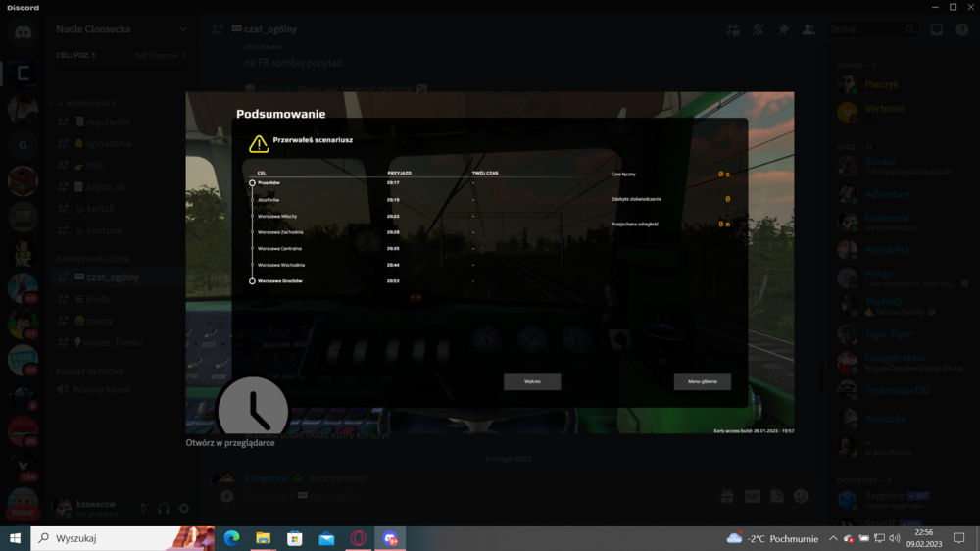Collapse the KANAŁY PUBLICZNE category

pyautogui.click(x=91, y=259)
